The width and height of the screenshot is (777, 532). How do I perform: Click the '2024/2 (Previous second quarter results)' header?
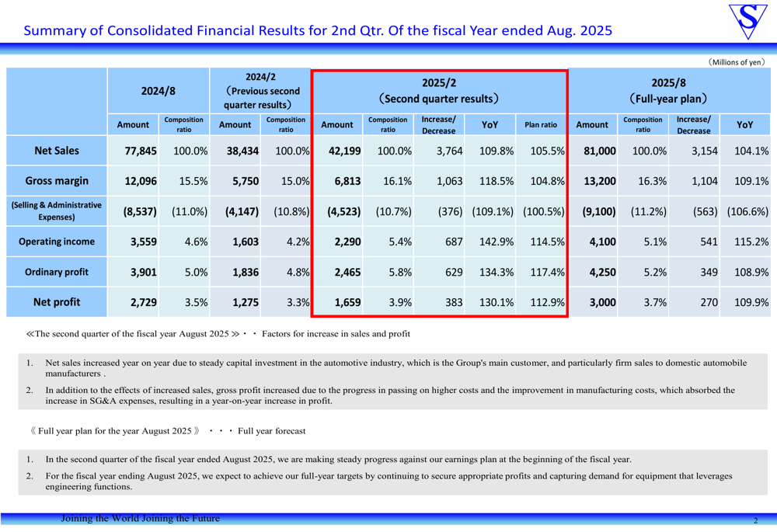[x=261, y=91]
